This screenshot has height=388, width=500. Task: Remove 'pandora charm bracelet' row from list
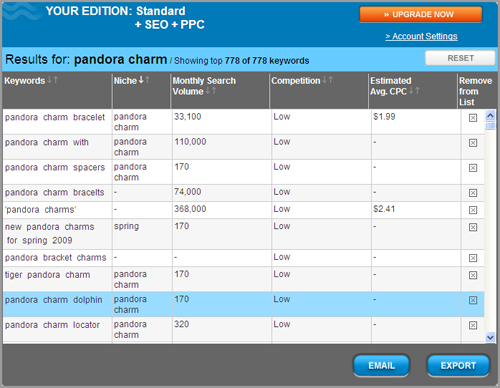tap(473, 118)
